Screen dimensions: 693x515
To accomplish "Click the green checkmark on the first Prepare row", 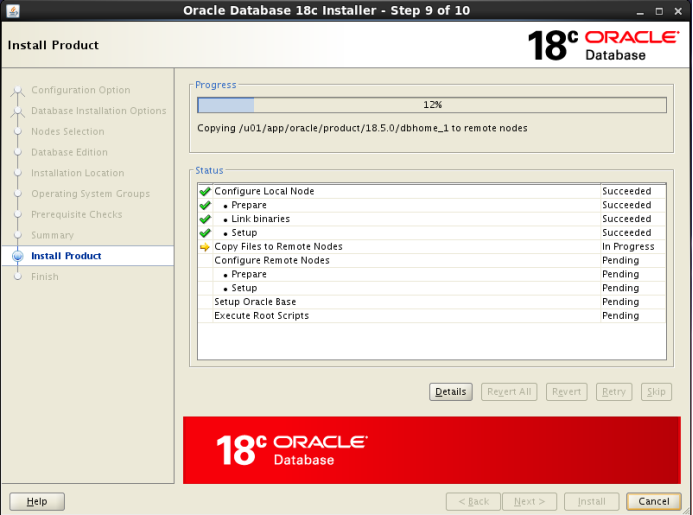I will click(205, 206).
